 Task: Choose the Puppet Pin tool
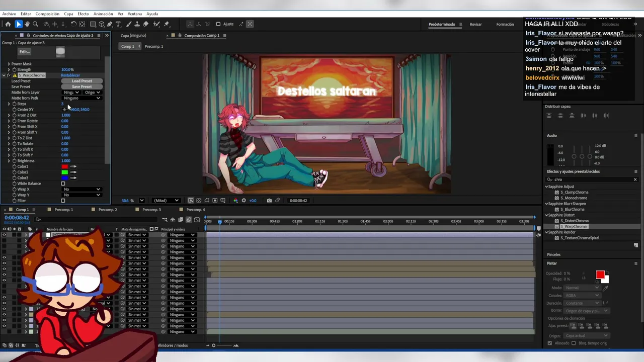click(x=167, y=24)
